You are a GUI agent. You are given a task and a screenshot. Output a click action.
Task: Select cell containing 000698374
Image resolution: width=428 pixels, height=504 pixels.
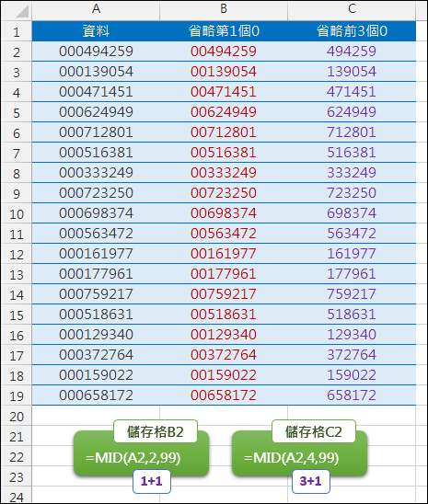click(96, 213)
